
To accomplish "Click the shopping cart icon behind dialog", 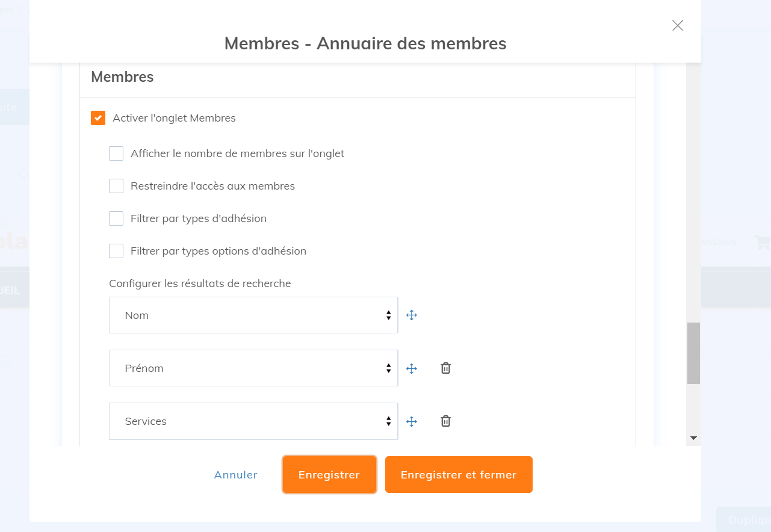I will [x=762, y=243].
